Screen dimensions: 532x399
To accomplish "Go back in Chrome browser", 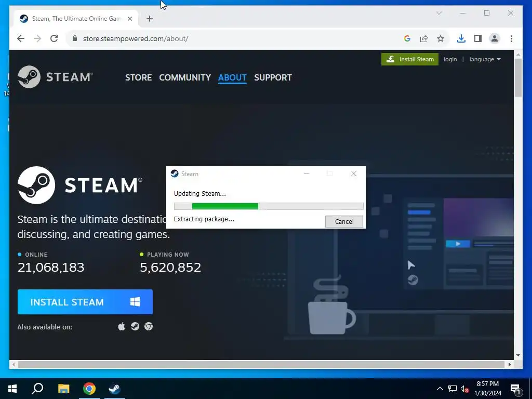I will click(21, 38).
